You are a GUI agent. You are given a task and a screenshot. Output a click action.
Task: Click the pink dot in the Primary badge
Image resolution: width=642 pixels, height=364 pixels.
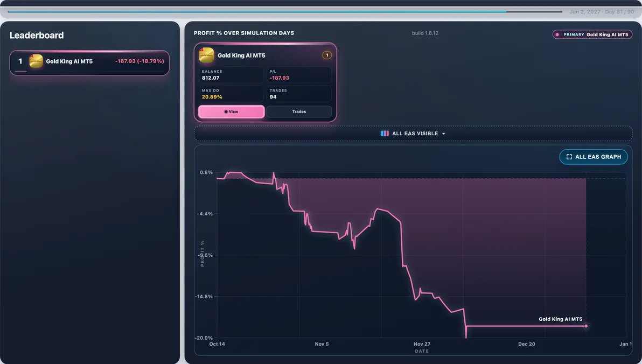[x=557, y=34]
